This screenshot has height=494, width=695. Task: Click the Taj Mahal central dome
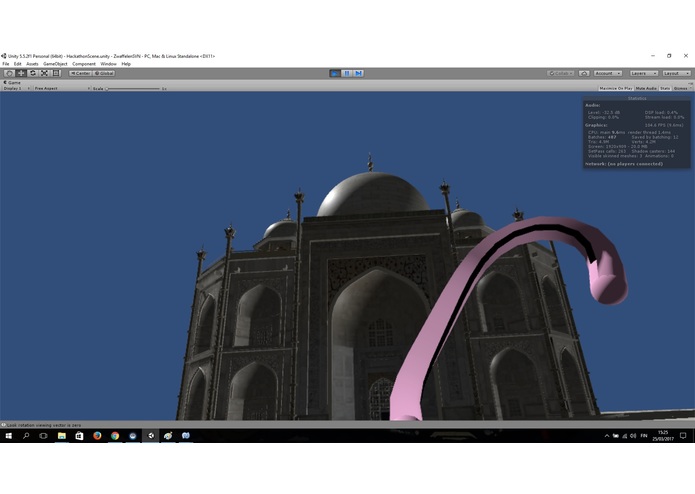tap(373, 194)
